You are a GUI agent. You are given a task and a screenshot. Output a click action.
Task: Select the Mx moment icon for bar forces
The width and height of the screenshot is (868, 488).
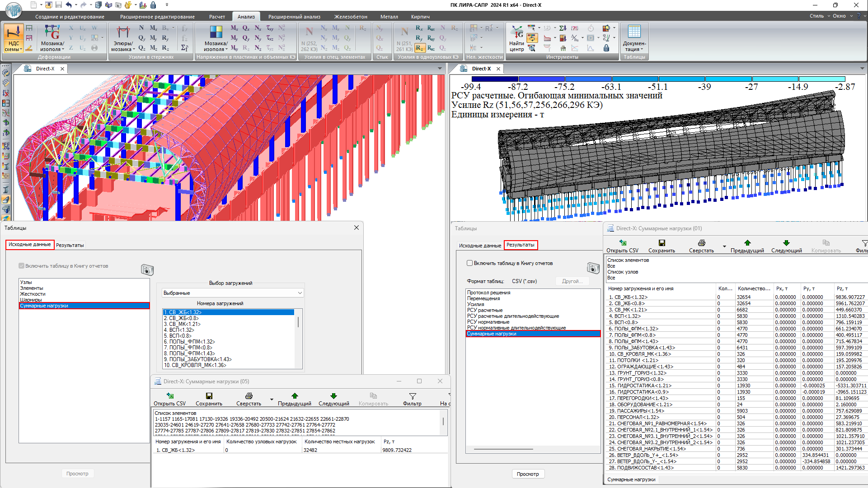coord(154,28)
